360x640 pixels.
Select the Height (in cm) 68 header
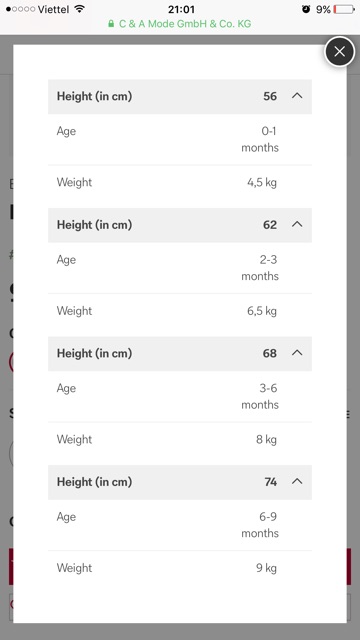pos(180,353)
